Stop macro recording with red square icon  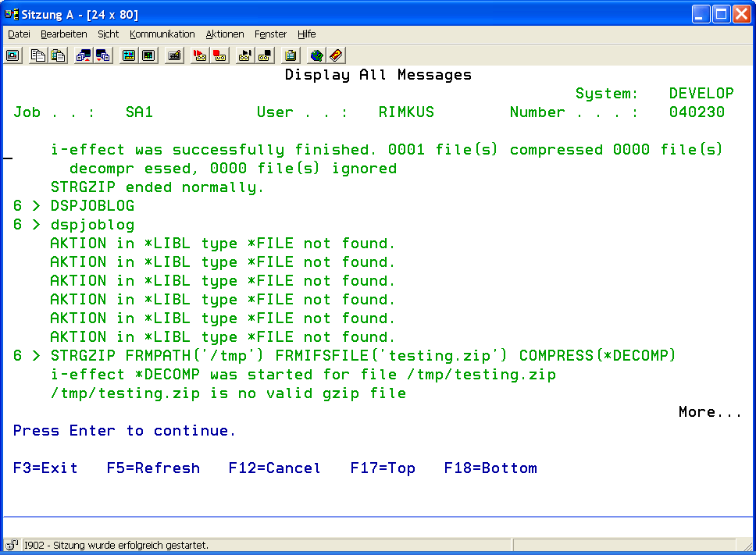[x=219, y=55]
